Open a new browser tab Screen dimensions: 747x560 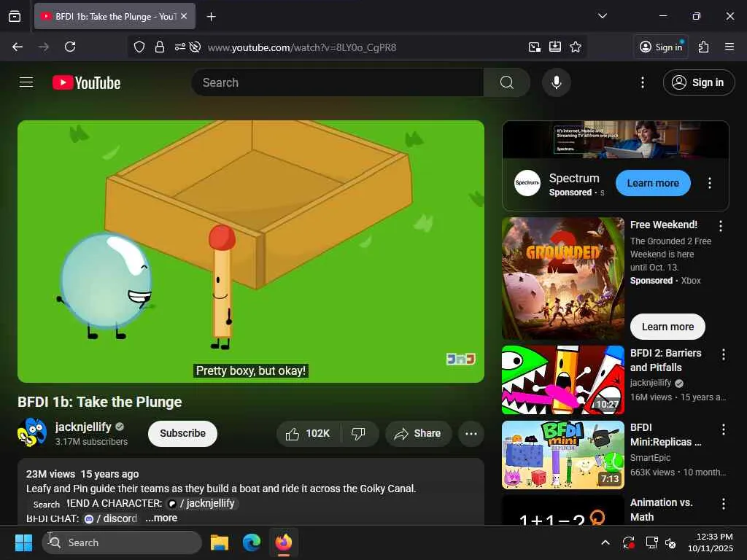pyautogui.click(x=211, y=17)
